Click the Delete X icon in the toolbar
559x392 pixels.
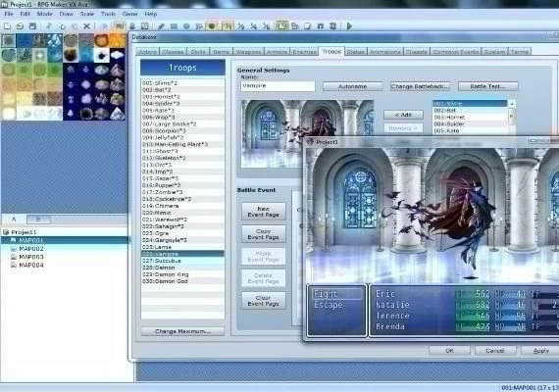click(86, 26)
